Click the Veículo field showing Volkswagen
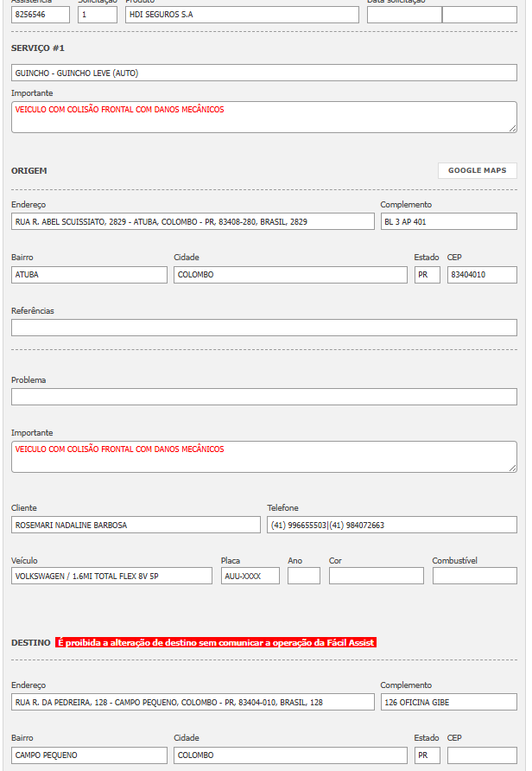Viewport: 532px width, 771px height. point(111,576)
